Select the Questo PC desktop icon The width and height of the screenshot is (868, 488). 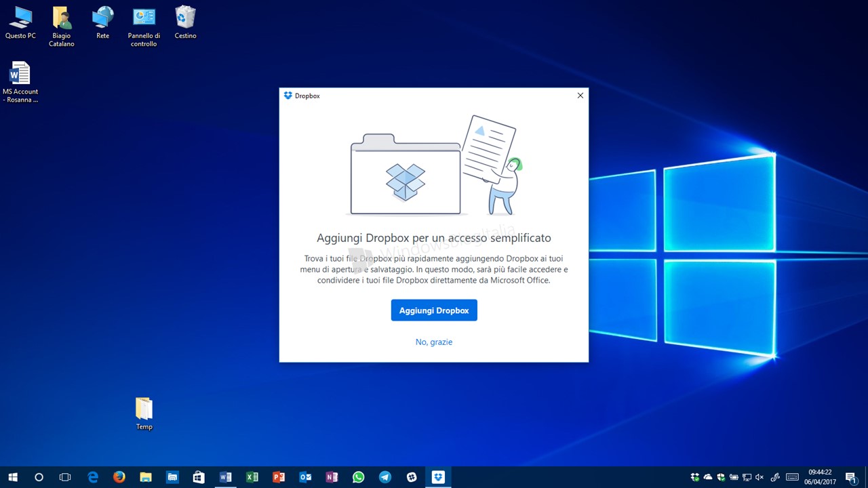[x=20, y=22]
